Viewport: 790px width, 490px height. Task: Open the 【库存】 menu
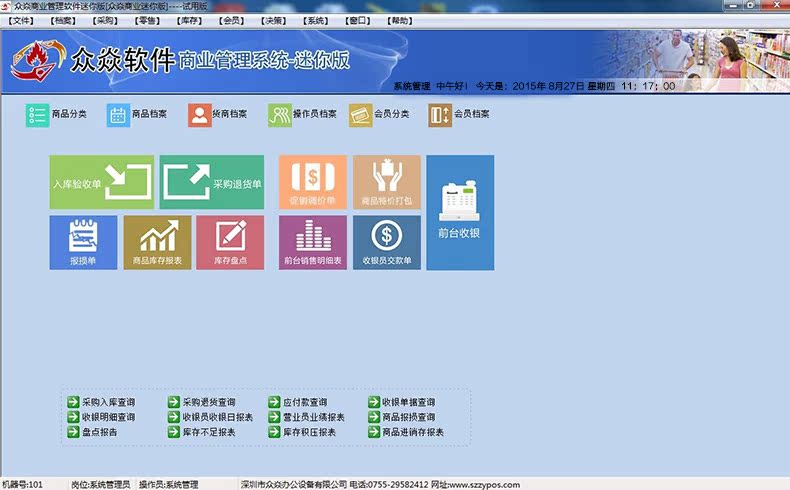[189, 21]
